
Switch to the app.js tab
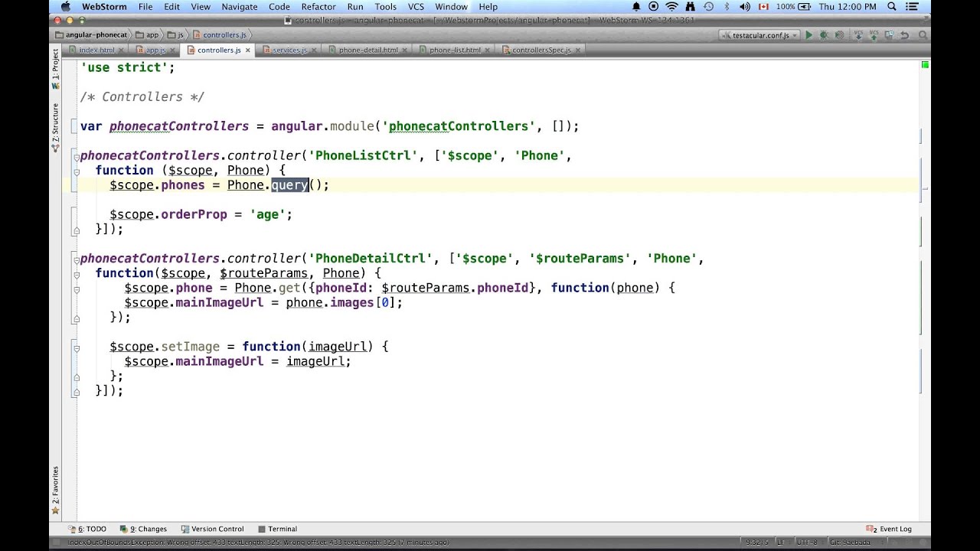[x=155, y=51]
